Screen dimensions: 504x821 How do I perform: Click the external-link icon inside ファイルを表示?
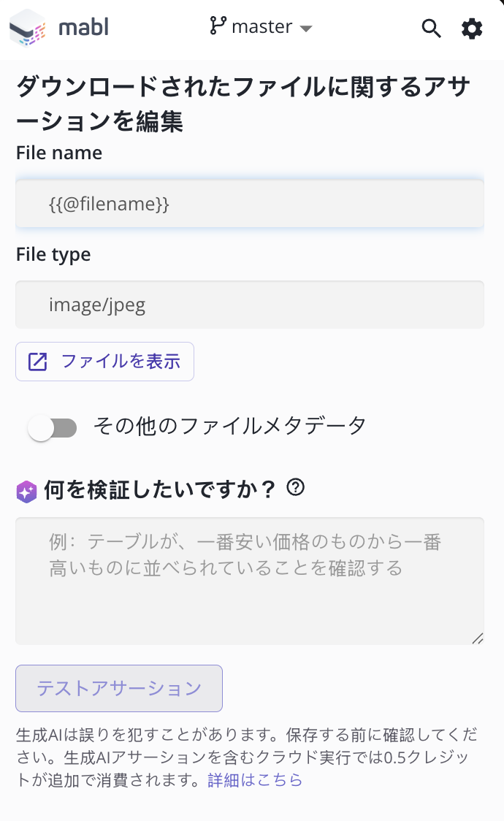(39, 361)
